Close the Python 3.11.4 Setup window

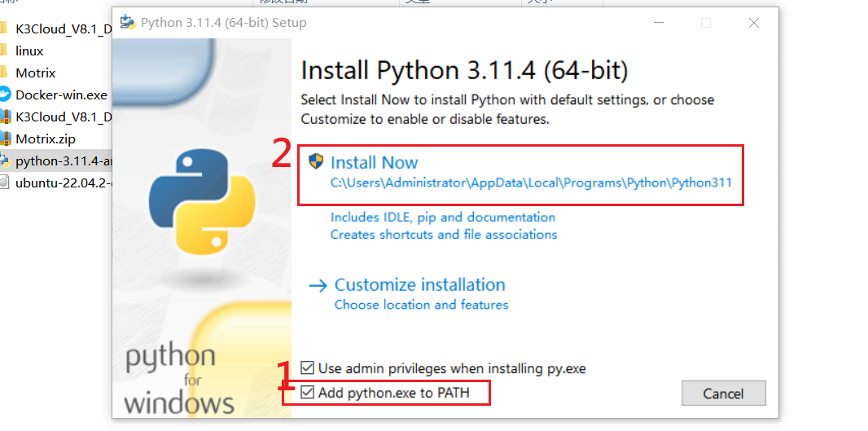[753, 23]
